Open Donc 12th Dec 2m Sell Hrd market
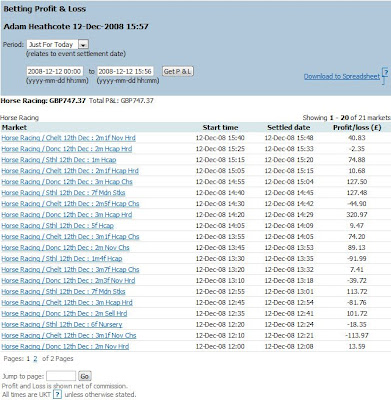The height and width of the screenshot is (400, 391). point(64,314)
